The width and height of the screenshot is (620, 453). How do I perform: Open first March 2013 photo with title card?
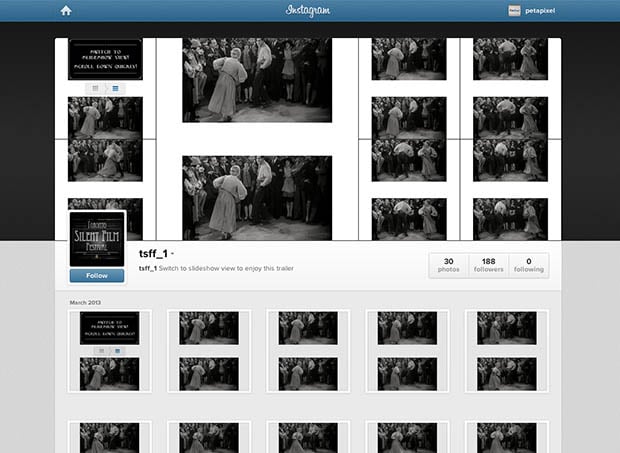coord(110,351)
